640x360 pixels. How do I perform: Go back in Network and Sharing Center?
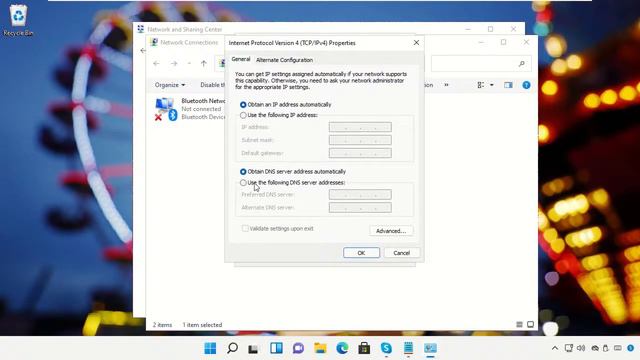pyautogui.click(x=142, y=51)
